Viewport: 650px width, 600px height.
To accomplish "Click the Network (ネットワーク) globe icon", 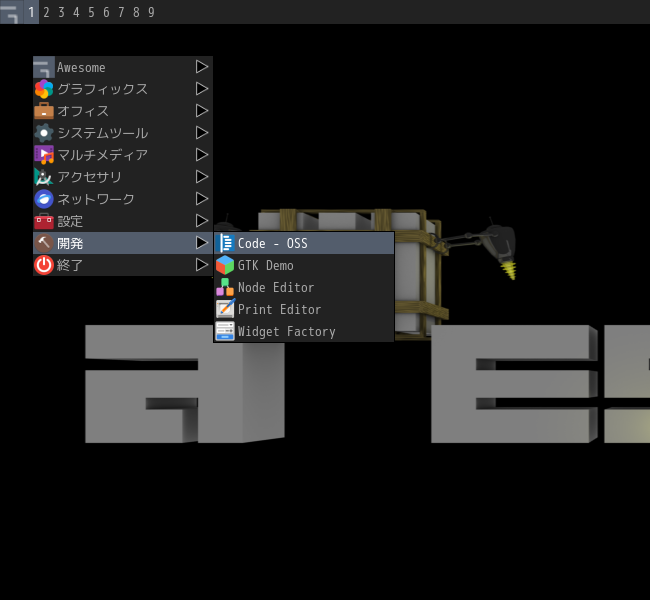I will click(44, 199).
